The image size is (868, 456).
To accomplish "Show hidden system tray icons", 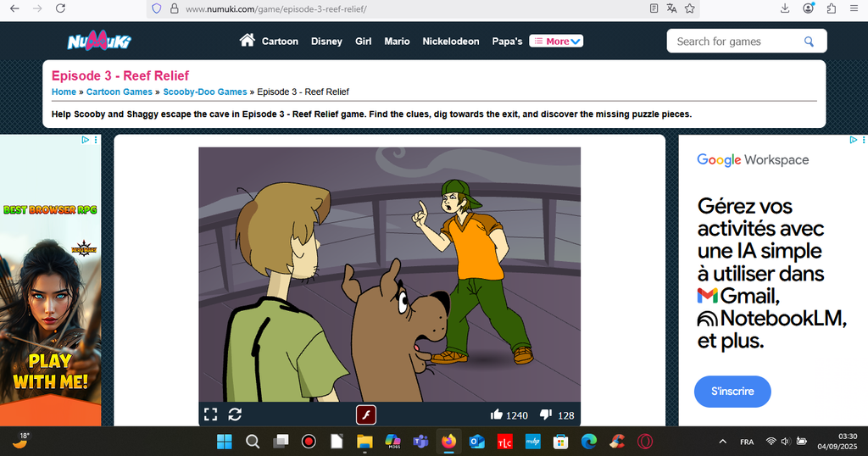I will pyautogui.click(x=722, y=442).
